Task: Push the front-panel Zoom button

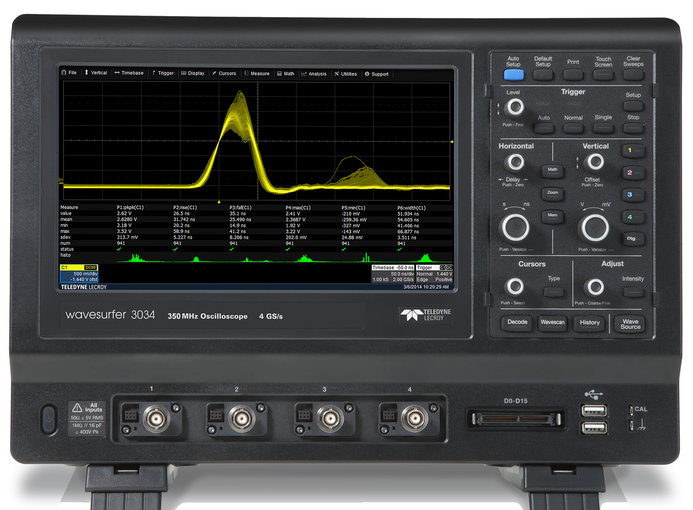Action: point(552,194)
